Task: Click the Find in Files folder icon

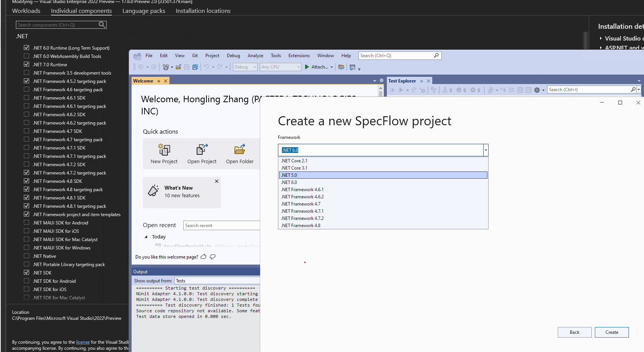Action: click(x=341, y=67)
